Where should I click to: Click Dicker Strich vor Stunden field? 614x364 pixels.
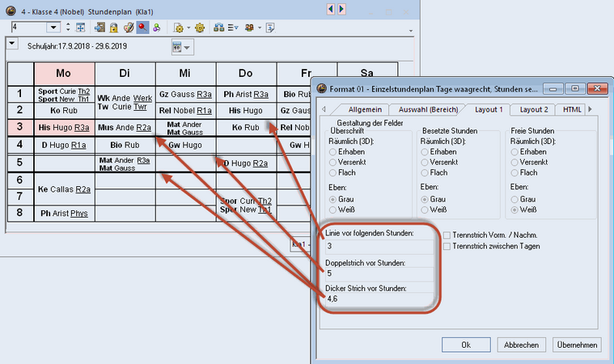pyautogui.click(x=379, y=298)
